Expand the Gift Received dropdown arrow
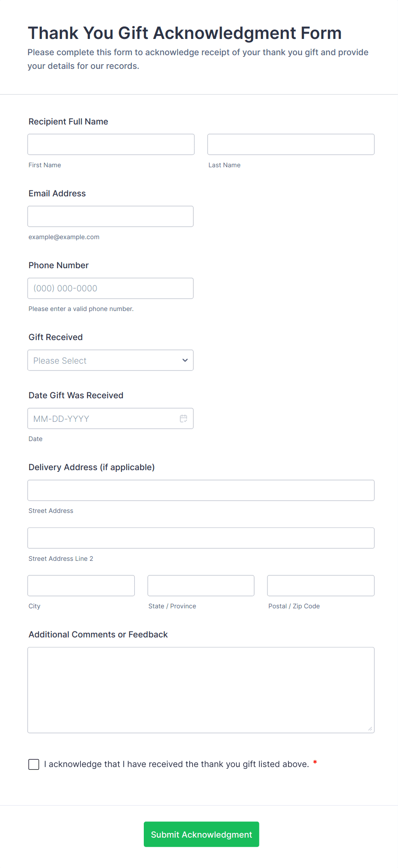This screenshot has height=868, width=398. tap(185, 360)
